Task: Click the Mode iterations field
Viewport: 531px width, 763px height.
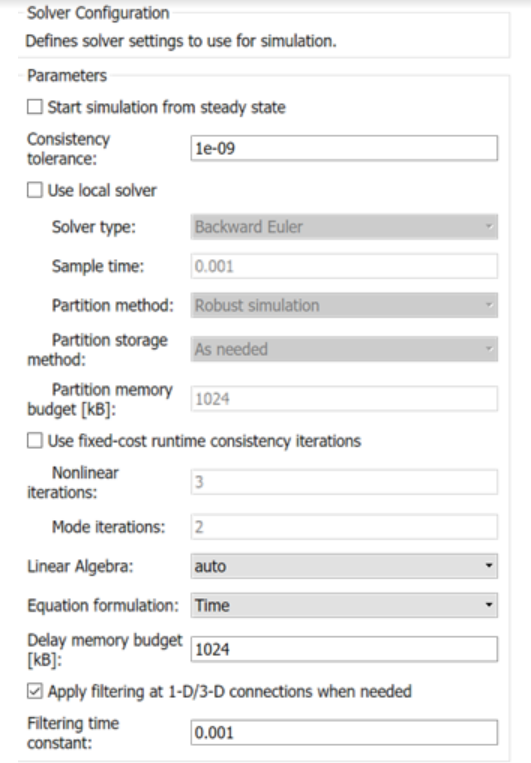Action: [x=344, y=527]
